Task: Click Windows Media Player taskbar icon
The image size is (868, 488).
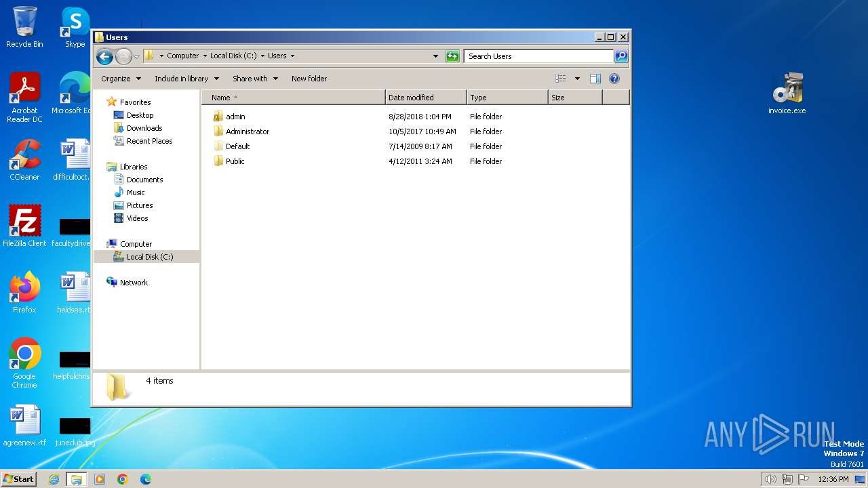Action: pos(100,479)
